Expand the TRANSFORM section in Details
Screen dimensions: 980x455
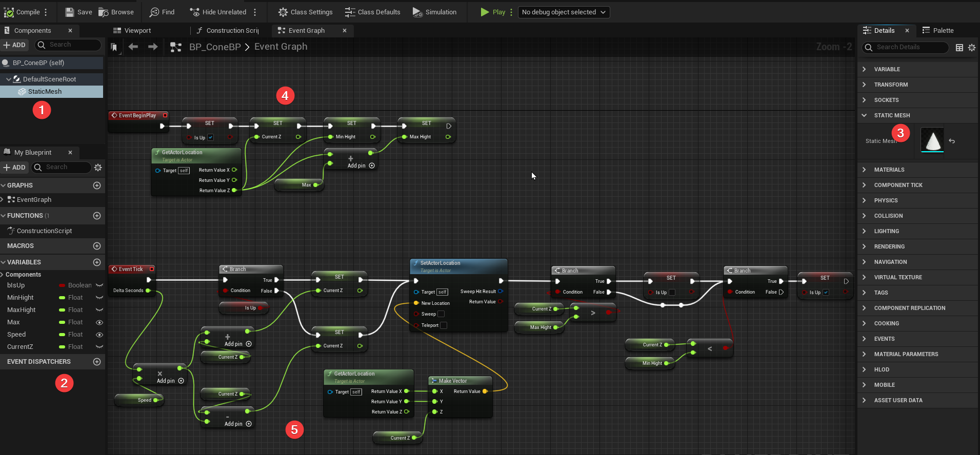(x=864, y=85)
